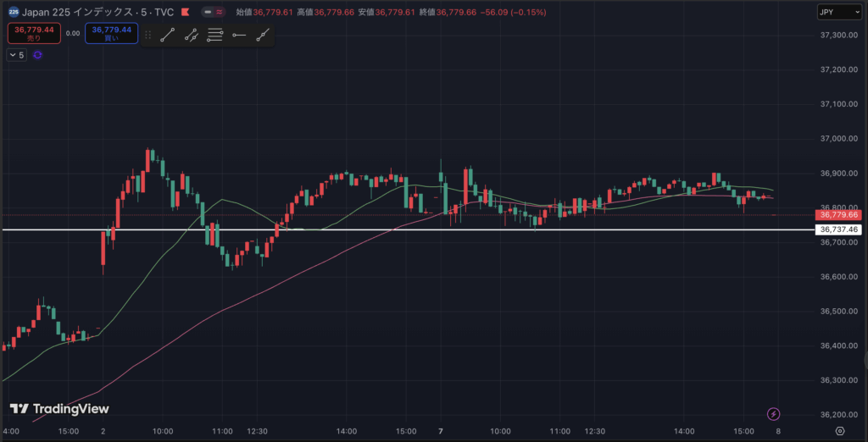Click the purple lightning bolt icon
The width and height of the screenshot is (868, 442).
774,414
